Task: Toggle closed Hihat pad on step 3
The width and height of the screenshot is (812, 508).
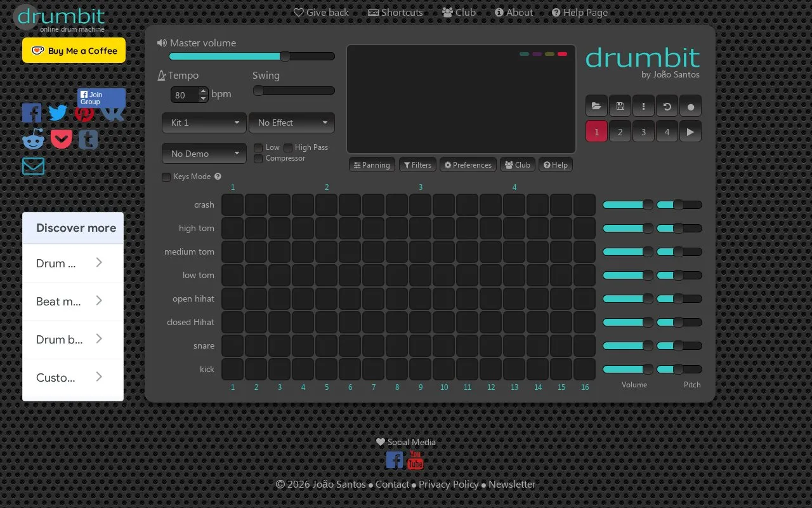Action: pyautogui.click(x=279, y=323)
